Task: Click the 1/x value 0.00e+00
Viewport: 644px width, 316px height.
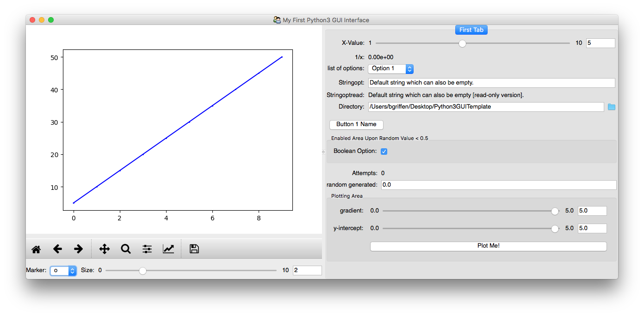Action: point(381,57)
